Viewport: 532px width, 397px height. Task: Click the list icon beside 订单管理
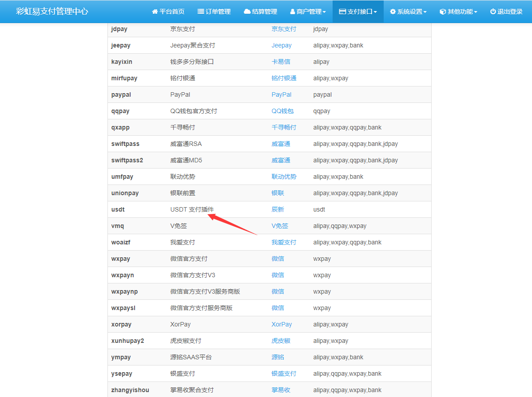[201, 12]
